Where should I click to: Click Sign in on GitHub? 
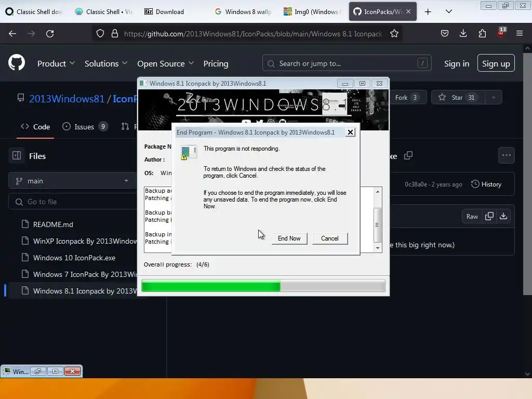click(x=457, y=63)
